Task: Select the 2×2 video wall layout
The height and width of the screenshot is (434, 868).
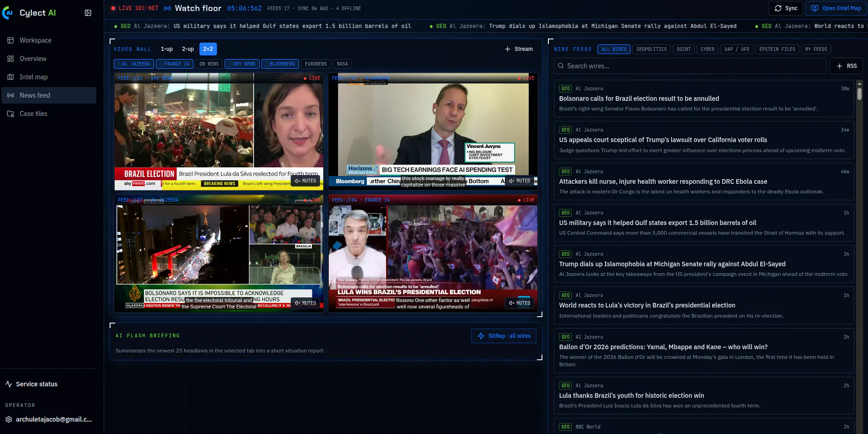Action: click(208, 49)
